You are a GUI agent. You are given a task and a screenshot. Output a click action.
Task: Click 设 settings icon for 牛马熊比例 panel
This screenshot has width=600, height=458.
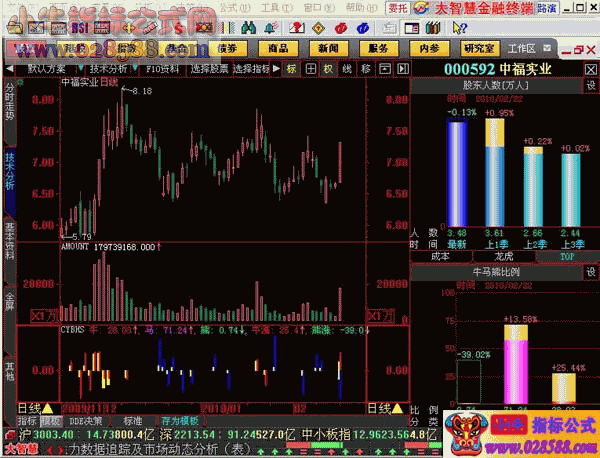coord(590,271)
